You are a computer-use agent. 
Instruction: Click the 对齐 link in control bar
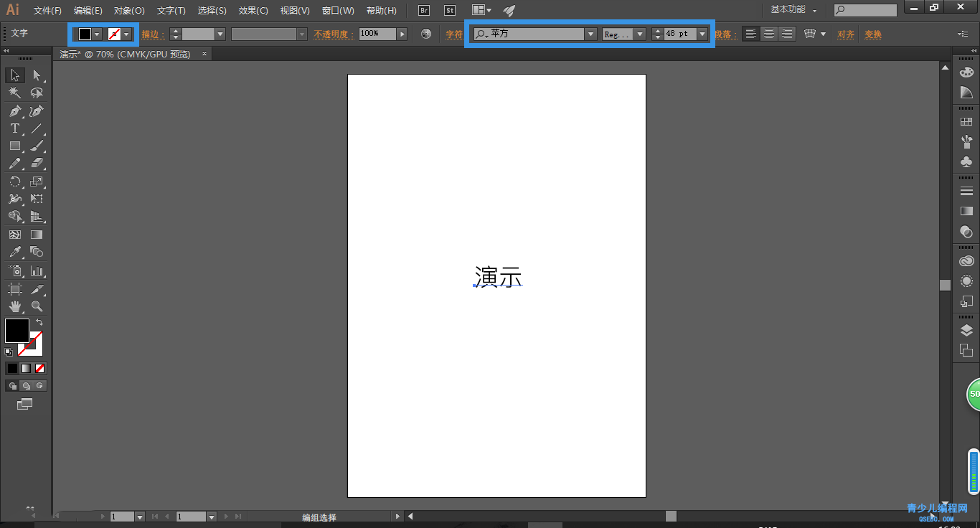coord(846,34)
